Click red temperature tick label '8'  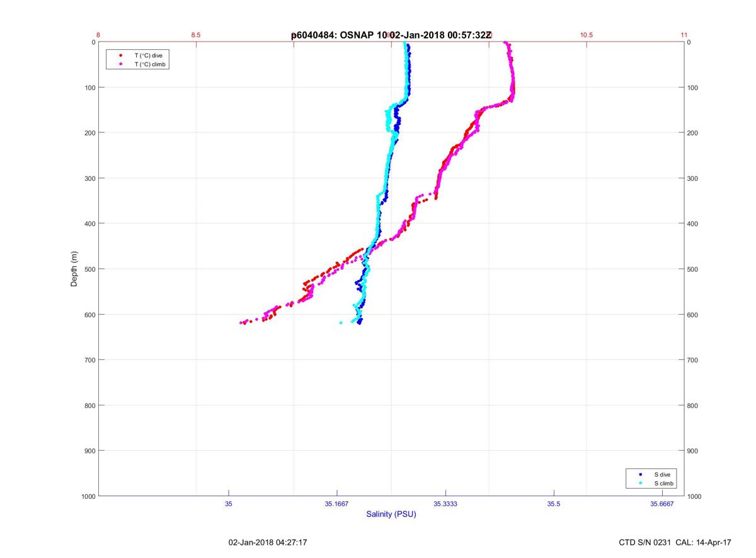tap(98, 35)
